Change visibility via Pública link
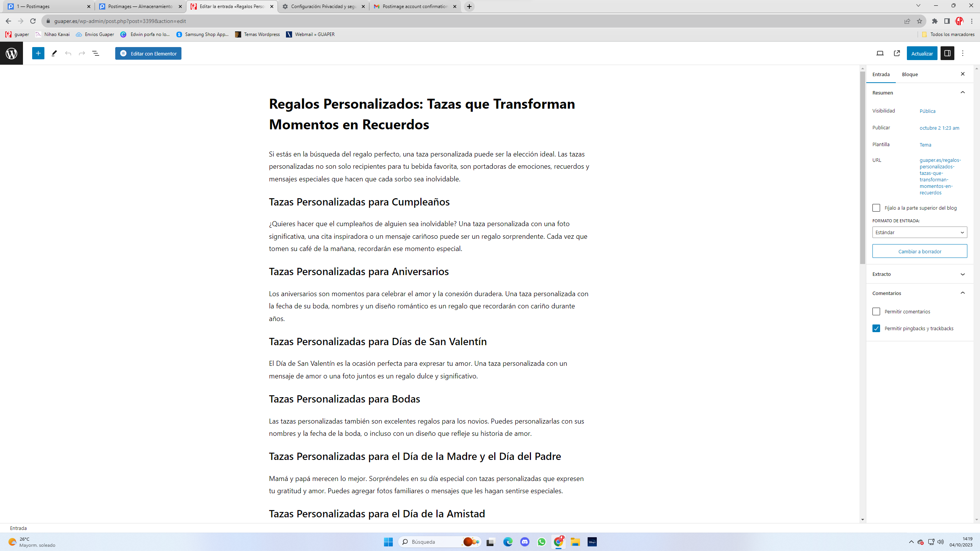The height and width of the screenshot is (551, 980). (x=927, y=111)
